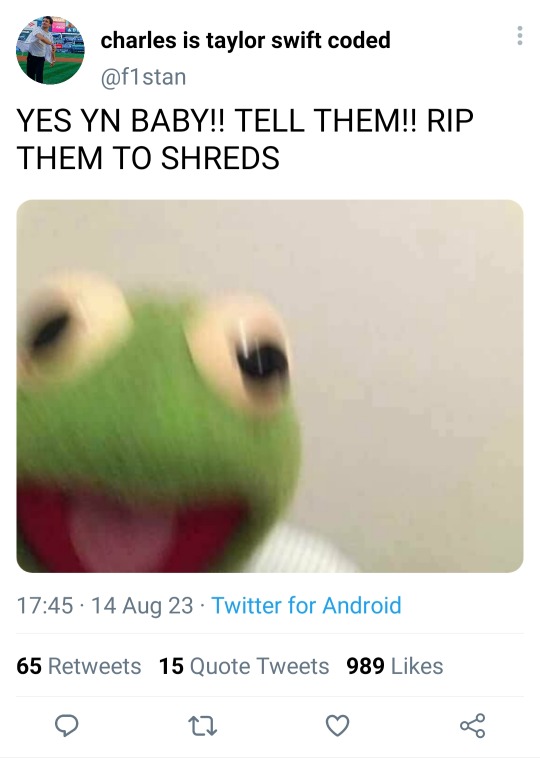The height and width of the screenshot is (758, 540).
Task: View the 65 Retweets list
Action: point(78,666)
